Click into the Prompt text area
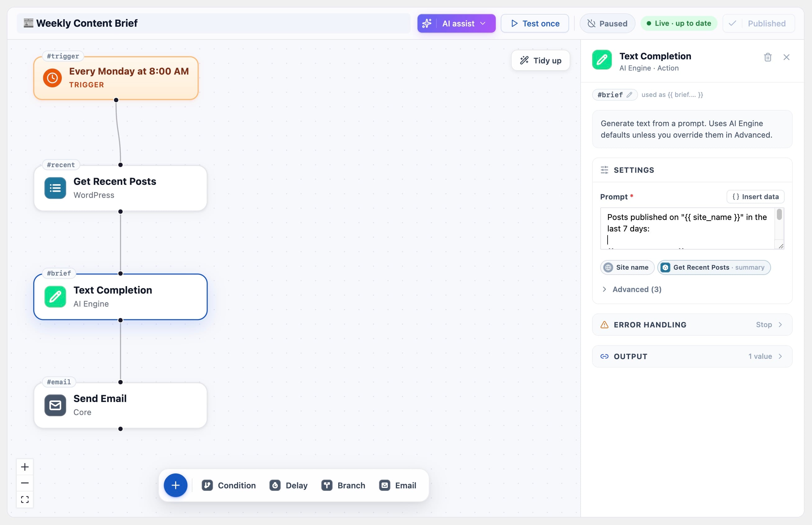This screenshot has width=812, height=525. click(x=687, y=228)
